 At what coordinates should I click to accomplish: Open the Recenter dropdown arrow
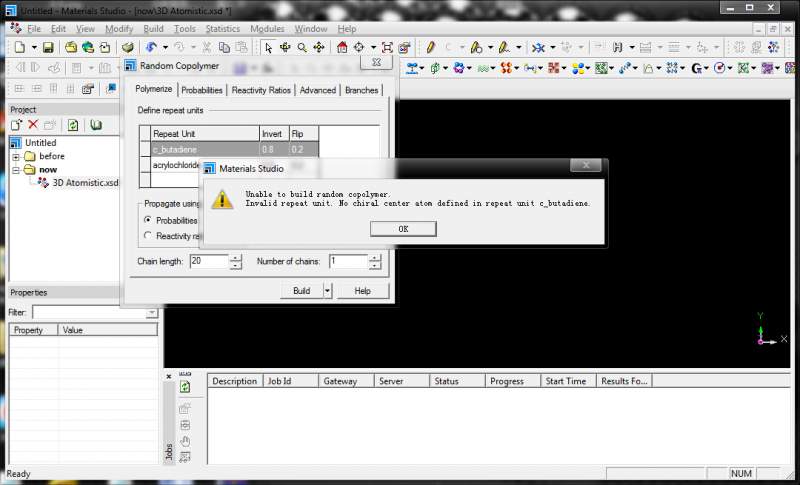point(373,47)
